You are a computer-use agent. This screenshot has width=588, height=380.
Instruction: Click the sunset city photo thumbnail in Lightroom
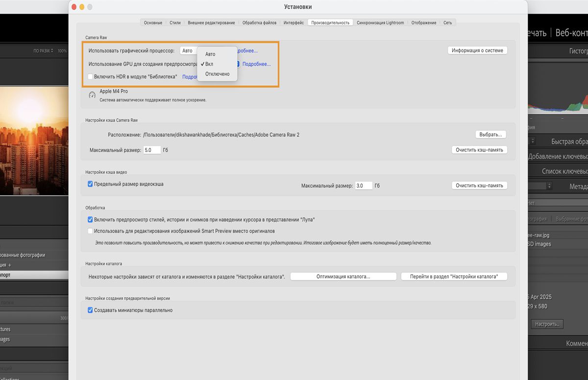(x=34, y=141)
